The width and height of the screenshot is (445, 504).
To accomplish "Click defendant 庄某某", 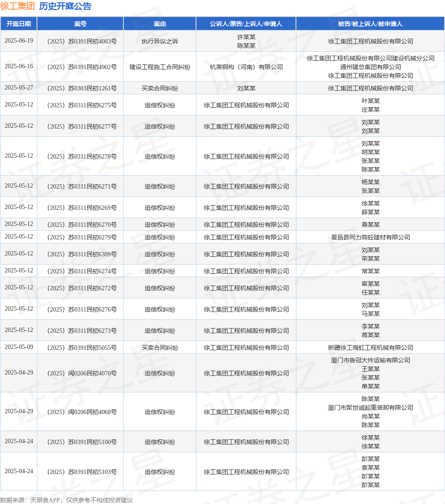I will [x=371, y=109].
